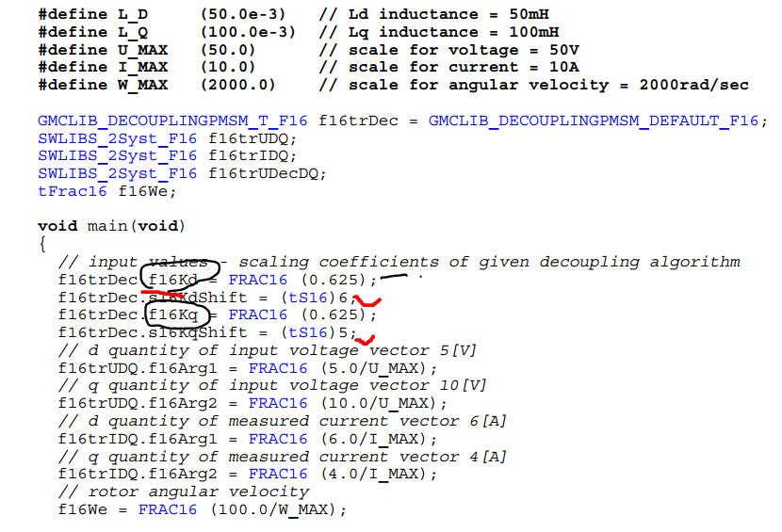Screen dimensions: 782x532
Task: Click the s16KqShift member name
Action: (x=198, y=332)
